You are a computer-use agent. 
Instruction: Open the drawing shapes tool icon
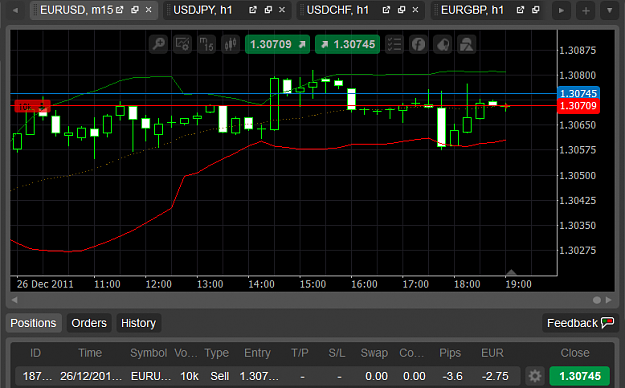point(466,44)
